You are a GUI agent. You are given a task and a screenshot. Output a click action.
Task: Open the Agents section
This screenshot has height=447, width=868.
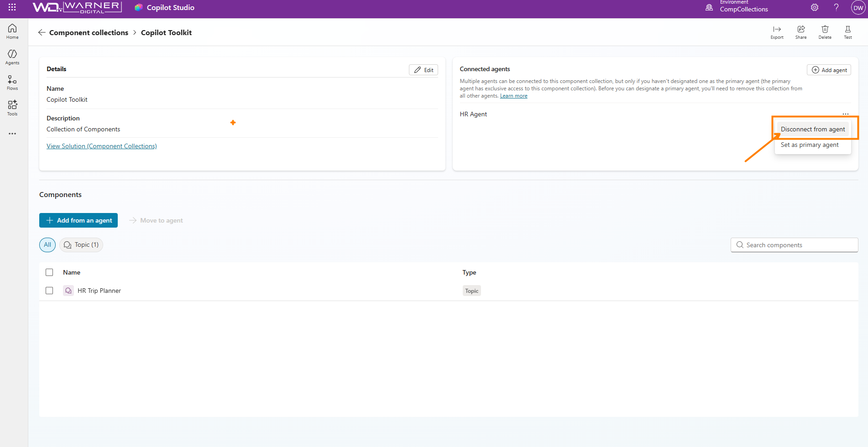[12, 57]
